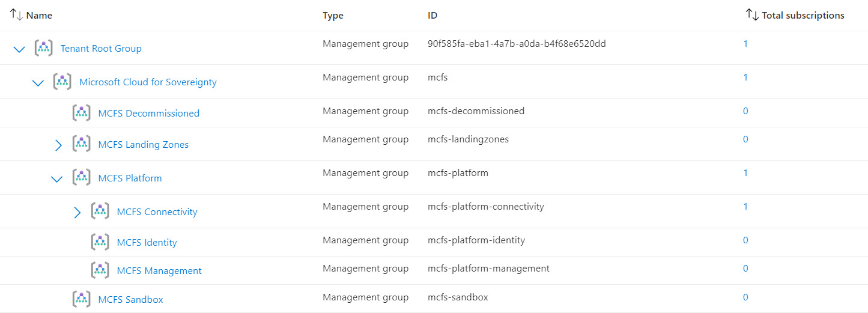Click the MCFS Sandbox group icon

click(x=81, y=299)
